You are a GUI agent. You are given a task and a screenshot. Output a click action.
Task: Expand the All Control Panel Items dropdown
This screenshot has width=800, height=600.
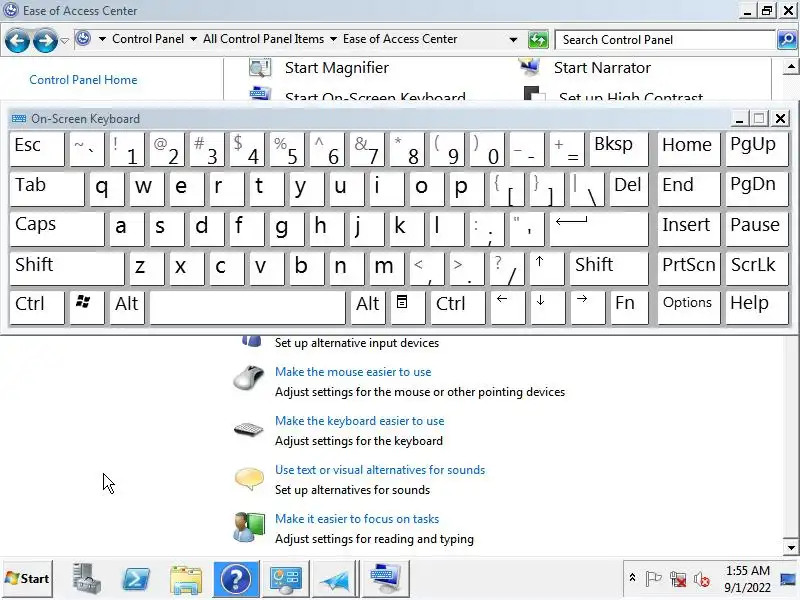click(333, 39)
